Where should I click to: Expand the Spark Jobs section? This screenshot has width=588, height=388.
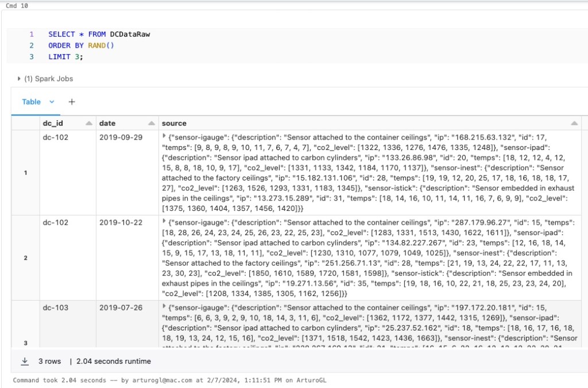pyautogui.click(x=20, y=79)
